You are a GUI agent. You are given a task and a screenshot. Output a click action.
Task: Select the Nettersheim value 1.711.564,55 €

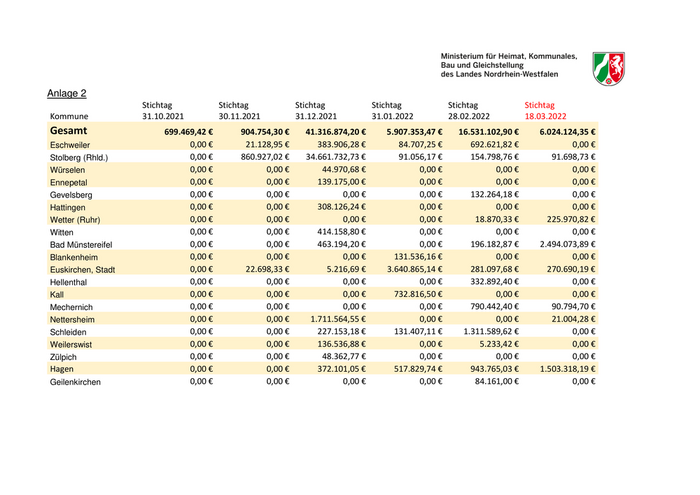[x=329, y=319]
